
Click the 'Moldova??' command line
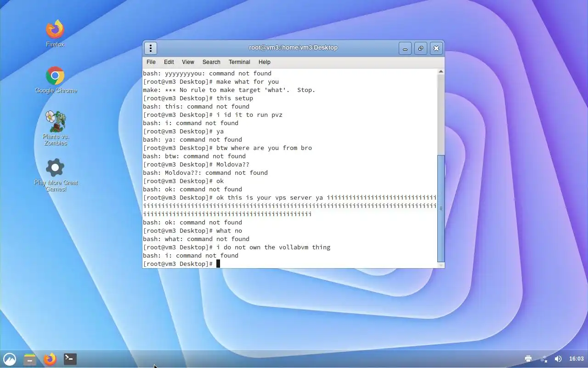(196, 165)
